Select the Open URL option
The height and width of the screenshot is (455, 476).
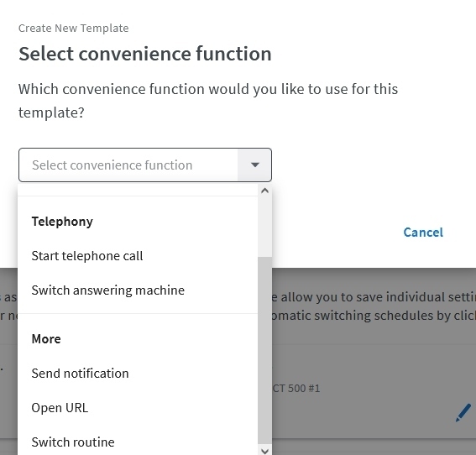pyautogui.click(x=138, y=407)
